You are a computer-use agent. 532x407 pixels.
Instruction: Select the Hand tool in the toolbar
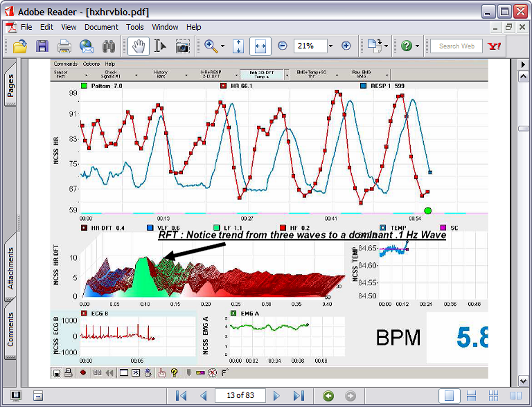[x=138, y=46]
